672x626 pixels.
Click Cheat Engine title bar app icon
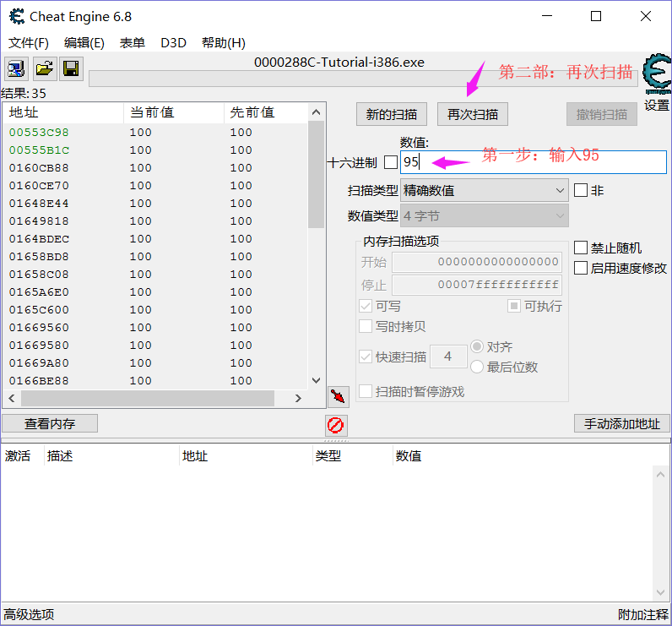(17, 16)
